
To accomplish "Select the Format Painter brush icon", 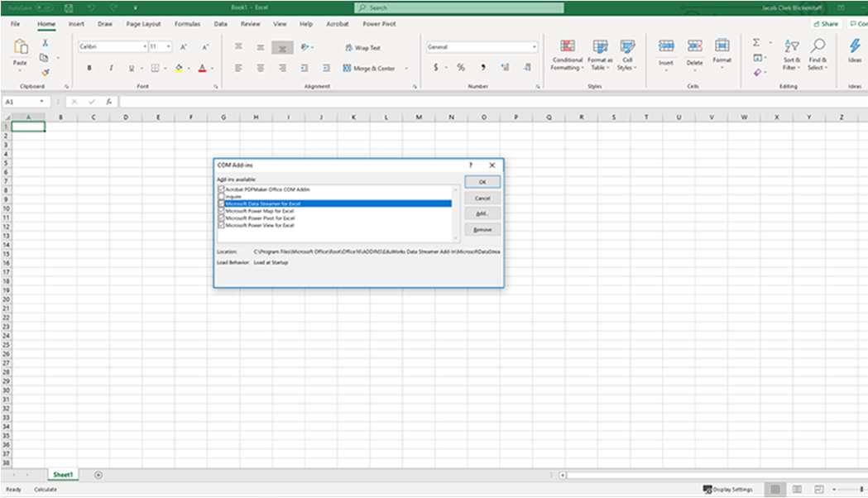I will coord(46,72).
